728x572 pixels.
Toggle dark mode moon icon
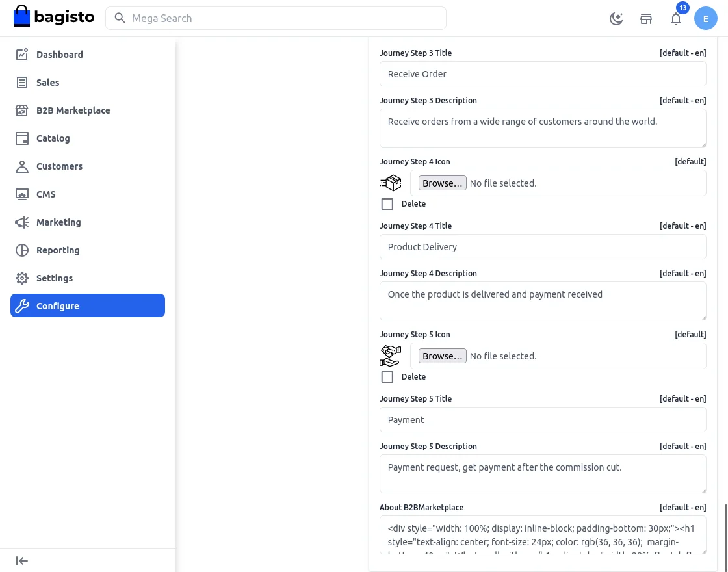pos(616,19)
